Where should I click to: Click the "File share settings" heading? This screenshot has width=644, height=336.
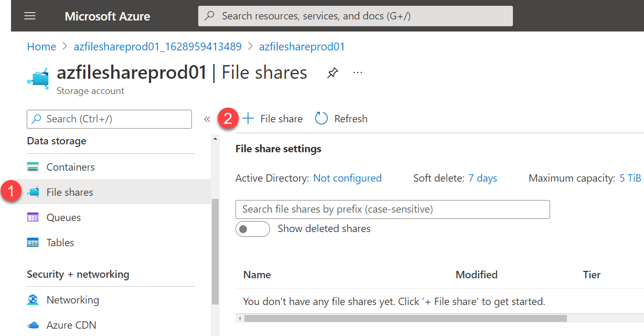pyautogui.click(x=278, y=149)
